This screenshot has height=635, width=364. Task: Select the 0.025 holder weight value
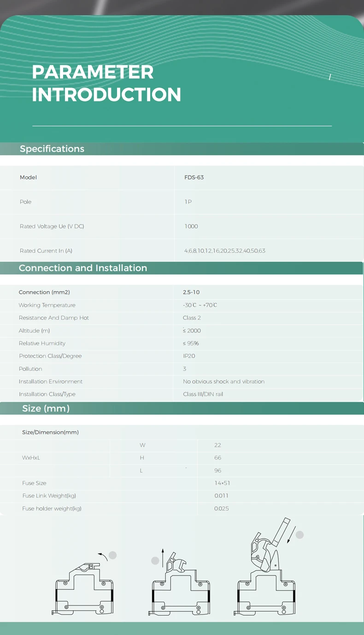pyautogui.click(x=222, y=509)
